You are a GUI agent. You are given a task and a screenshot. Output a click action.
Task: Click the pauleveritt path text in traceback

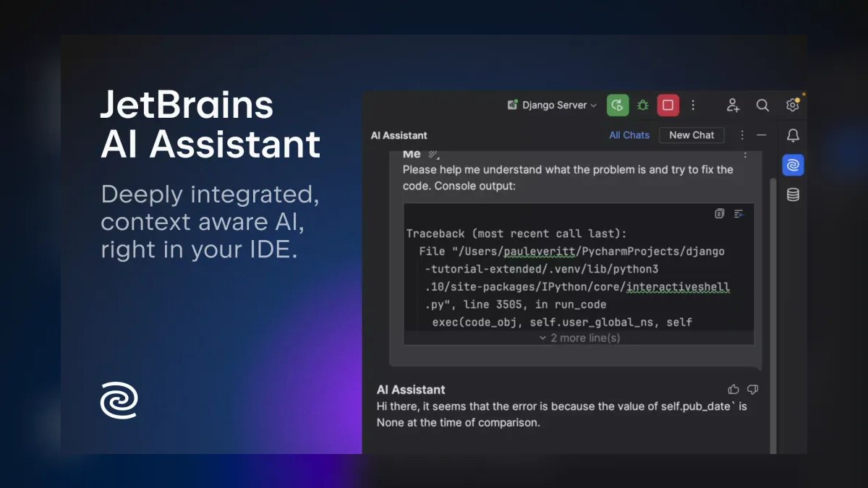(540, 252)
